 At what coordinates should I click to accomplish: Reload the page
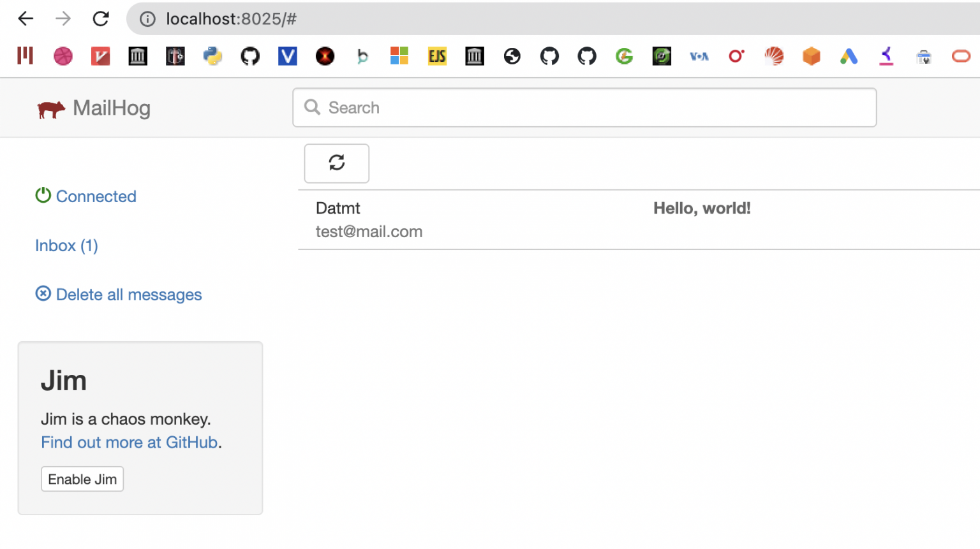click(101, 18)
